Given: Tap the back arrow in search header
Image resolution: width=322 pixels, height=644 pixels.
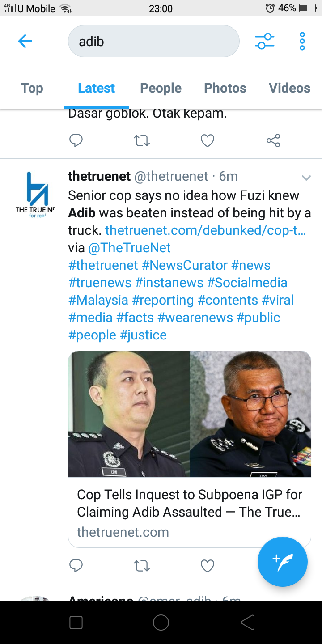Looking at the screenshot, I should tap(25, 42).
